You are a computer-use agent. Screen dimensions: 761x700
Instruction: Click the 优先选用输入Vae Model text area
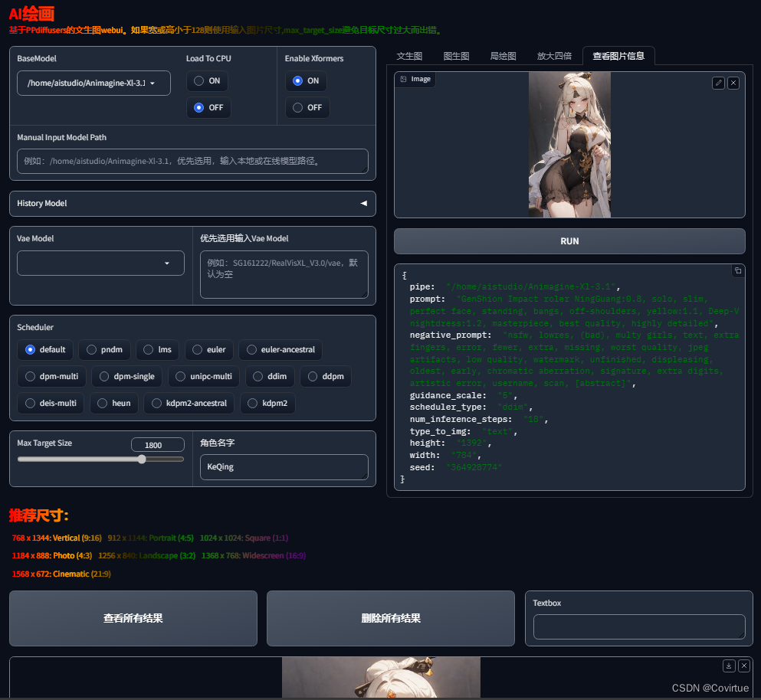click(x=284, y=275)
